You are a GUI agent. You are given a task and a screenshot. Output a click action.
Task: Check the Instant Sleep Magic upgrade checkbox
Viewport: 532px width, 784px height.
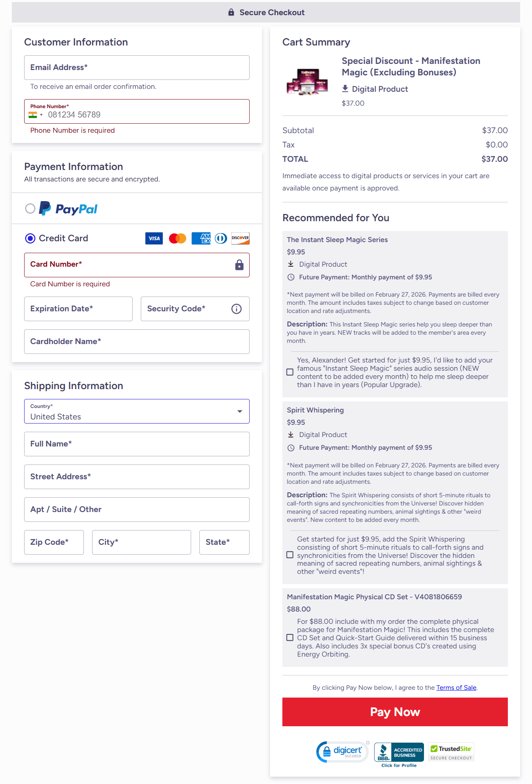pos(290,372)
